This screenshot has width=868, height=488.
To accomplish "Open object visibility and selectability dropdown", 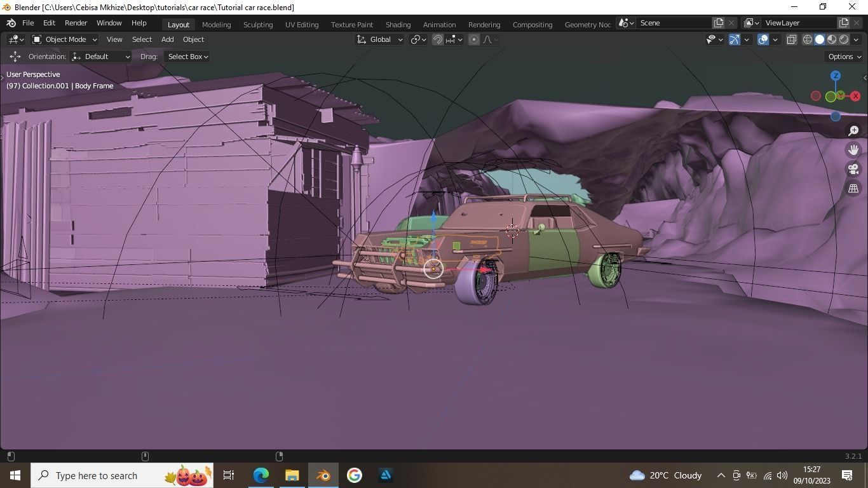I will pos(715,39).
